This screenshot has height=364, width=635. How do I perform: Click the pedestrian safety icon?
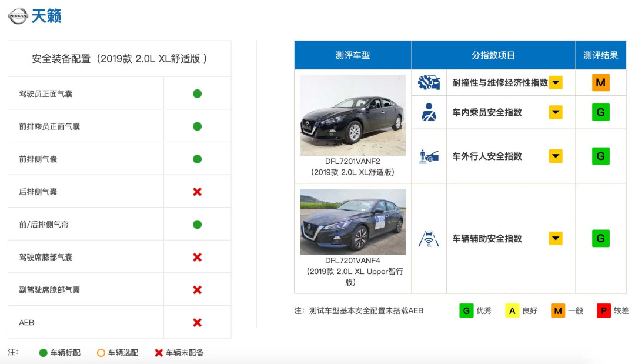429,156
